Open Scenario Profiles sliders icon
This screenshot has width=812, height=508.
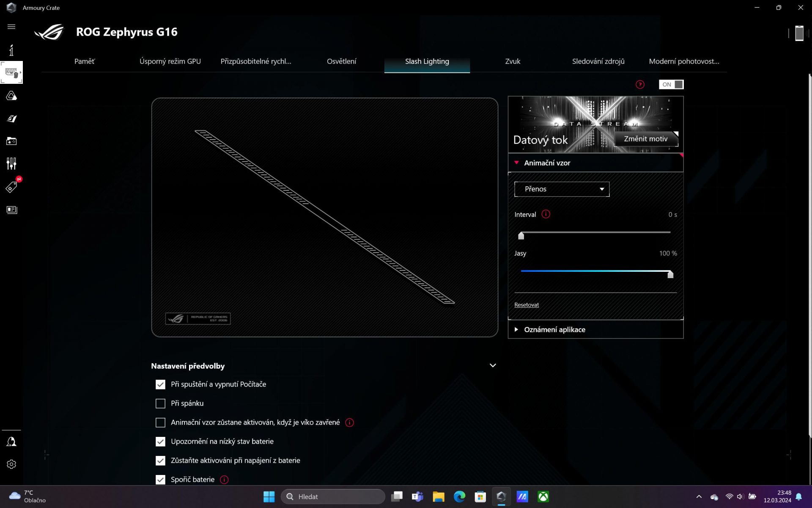(x=11, y=163)
